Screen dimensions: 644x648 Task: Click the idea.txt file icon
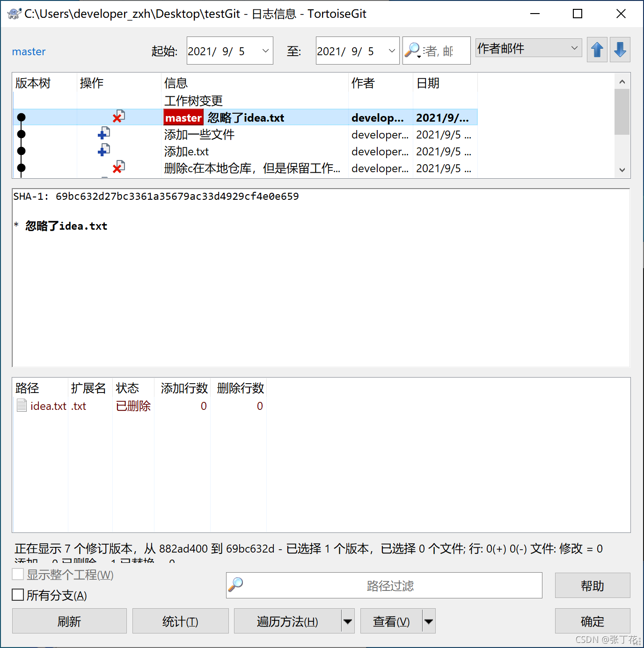(22, 405)
